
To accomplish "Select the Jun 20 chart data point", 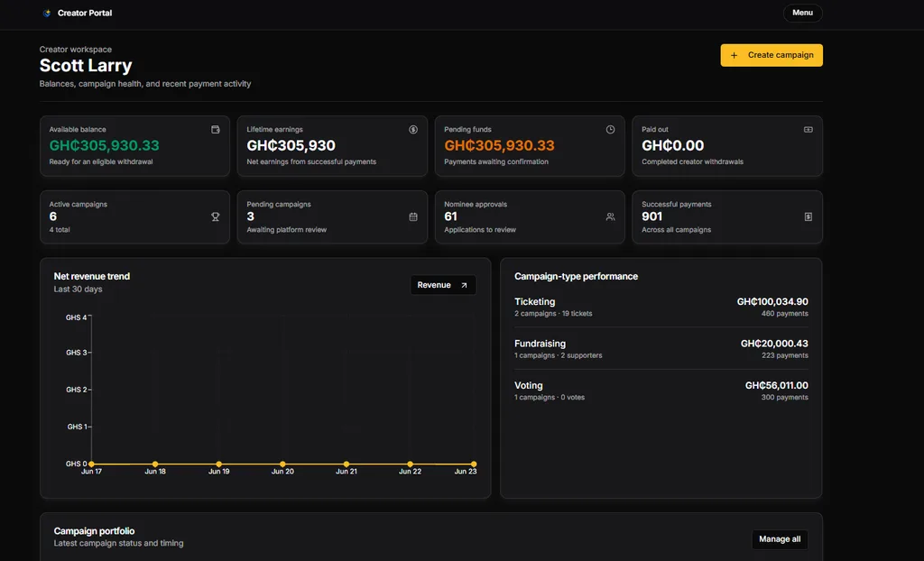I will click(282, 464).
